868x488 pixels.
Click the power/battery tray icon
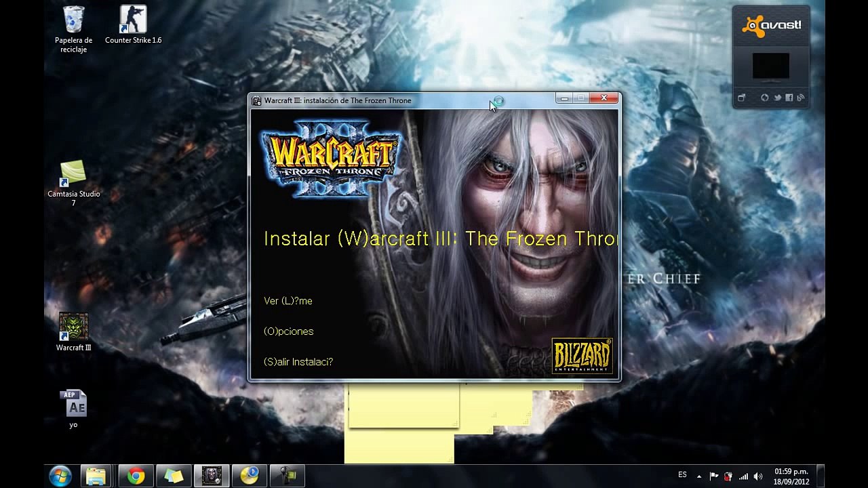(x=728, y=476)
